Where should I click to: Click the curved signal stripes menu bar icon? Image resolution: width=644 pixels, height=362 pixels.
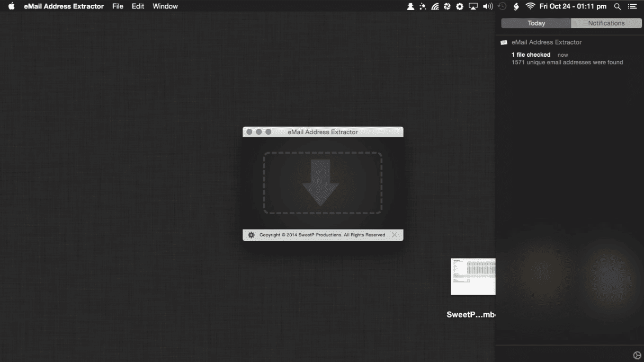pos(435,6)
